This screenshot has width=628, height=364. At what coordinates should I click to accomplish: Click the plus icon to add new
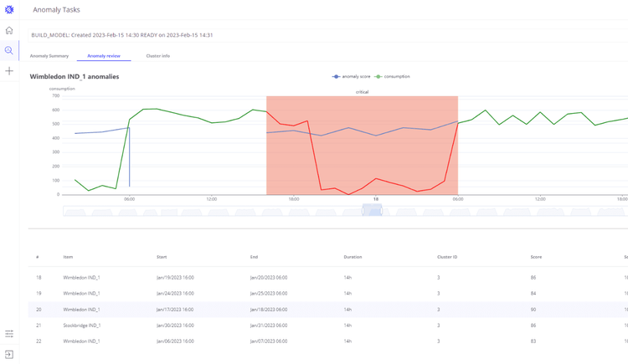9,71
